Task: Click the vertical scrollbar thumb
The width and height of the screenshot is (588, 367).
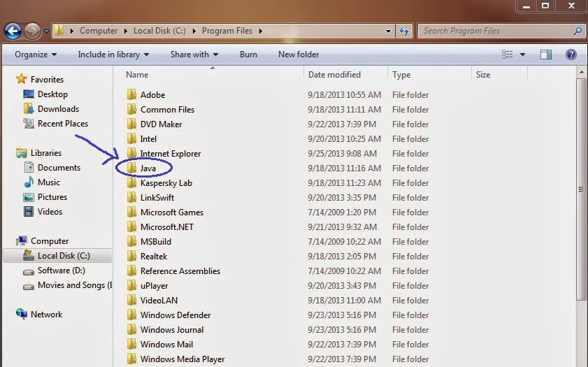Action: pyautogui.click(x=581, y=189)
